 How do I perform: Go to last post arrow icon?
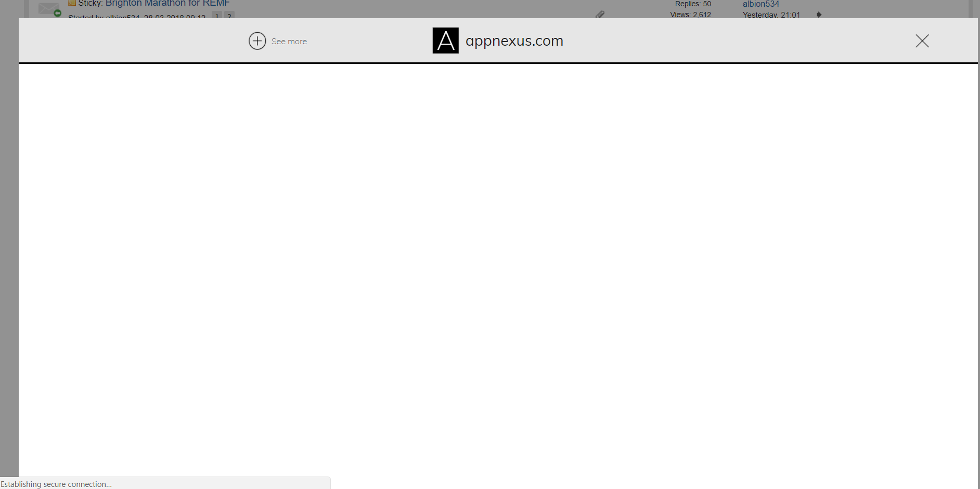[x=819, y=15]
